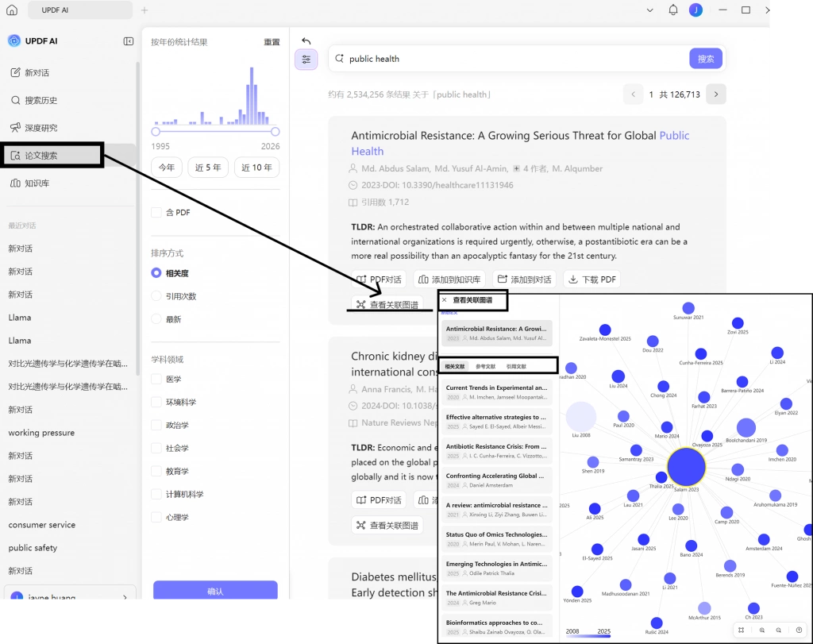This screenshot has width=813, height=644.
Task: Expand the jayne huang account chevron
Action: tap(125, 597)
